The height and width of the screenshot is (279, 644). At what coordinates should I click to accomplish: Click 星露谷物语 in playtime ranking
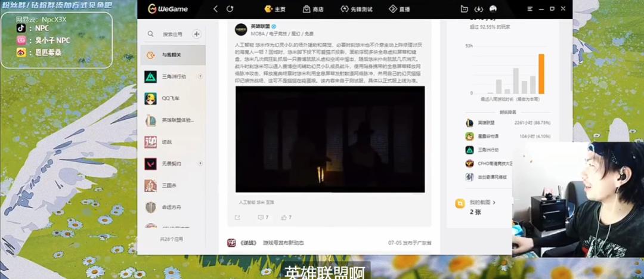[x=488, y=137]
